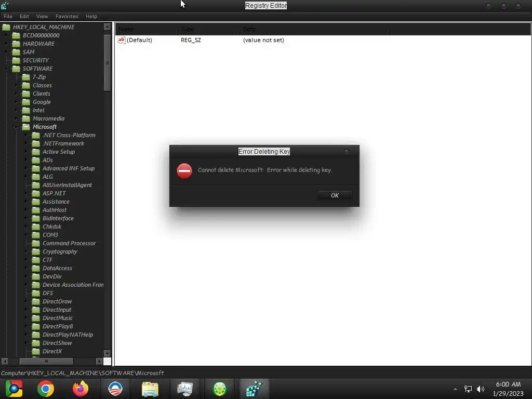This screenshot has height=399, width=532.
Task: Show hidden tray icons arrow
Action: tap(455, 389)
